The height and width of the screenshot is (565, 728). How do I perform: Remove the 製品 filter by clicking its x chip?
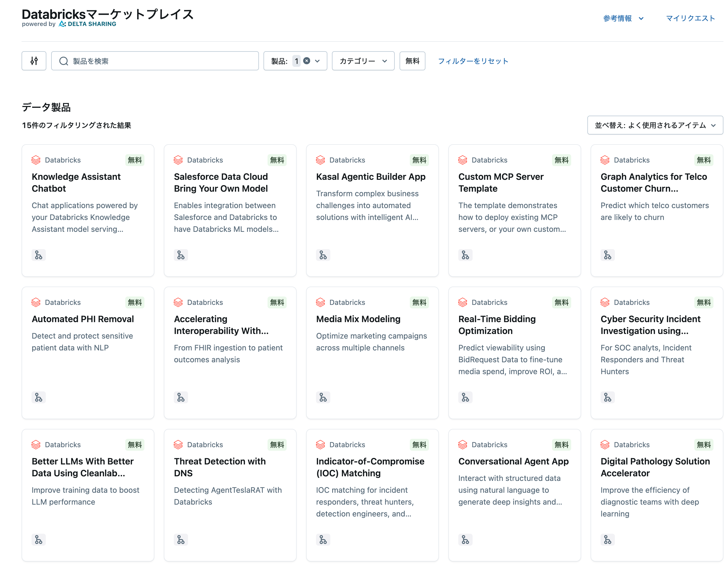(307, 61)
